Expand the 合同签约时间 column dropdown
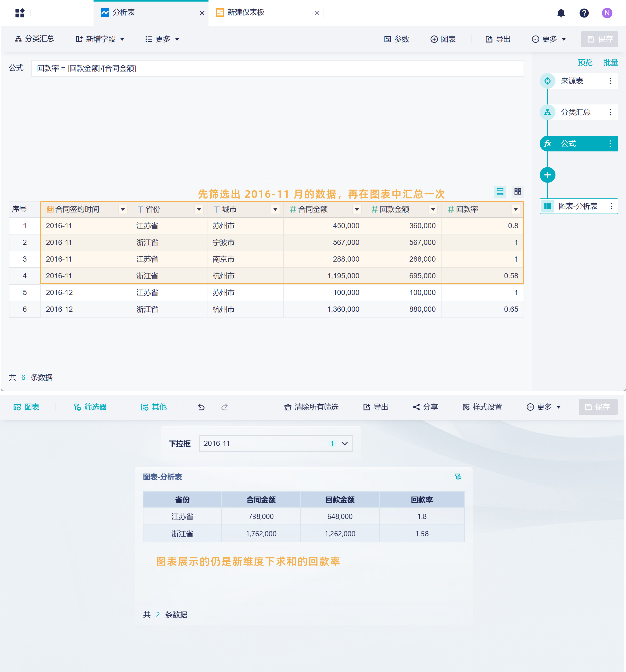This screenshot has width=626, height=672. click(123, 210)
